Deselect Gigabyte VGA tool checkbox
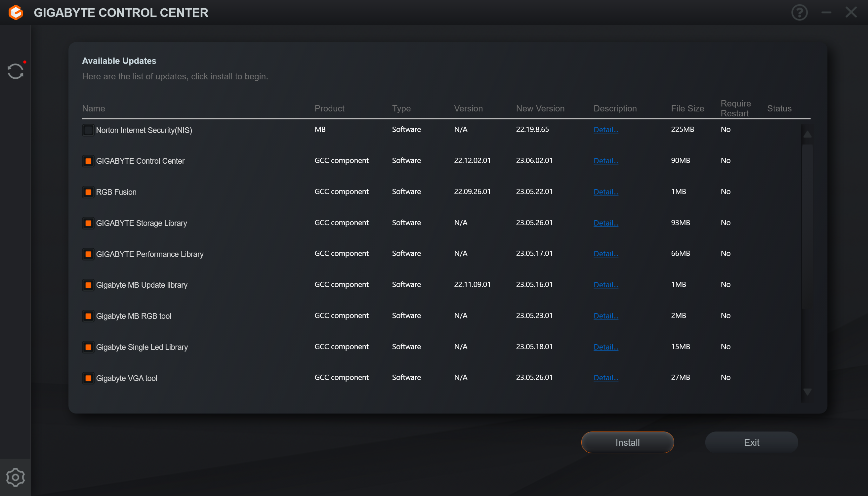 pyautogui.click(x=88, y=378)
